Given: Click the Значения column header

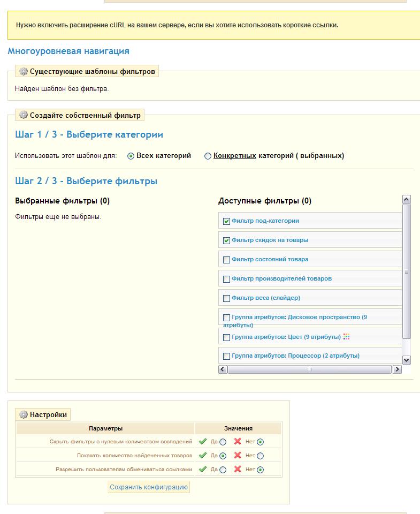Looking at the screenshot, I should coord(238,428).
